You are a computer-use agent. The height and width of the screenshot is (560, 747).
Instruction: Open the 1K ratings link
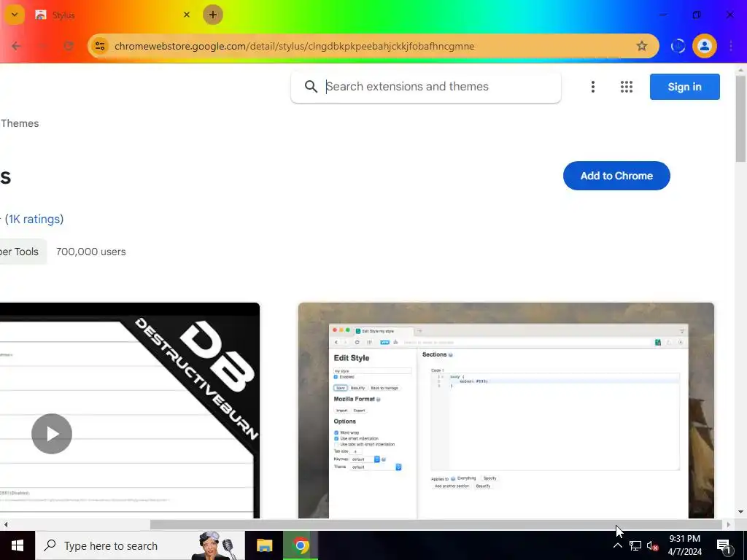(x=34, y=219)
